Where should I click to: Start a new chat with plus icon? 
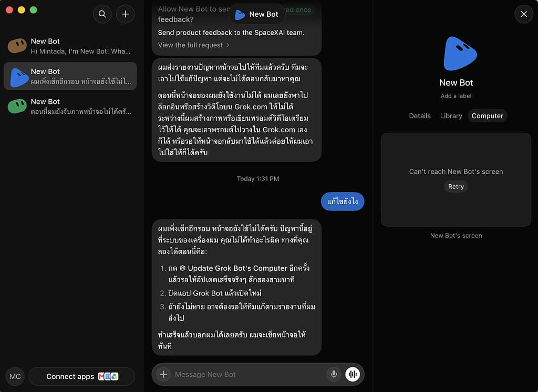(125, 14)
